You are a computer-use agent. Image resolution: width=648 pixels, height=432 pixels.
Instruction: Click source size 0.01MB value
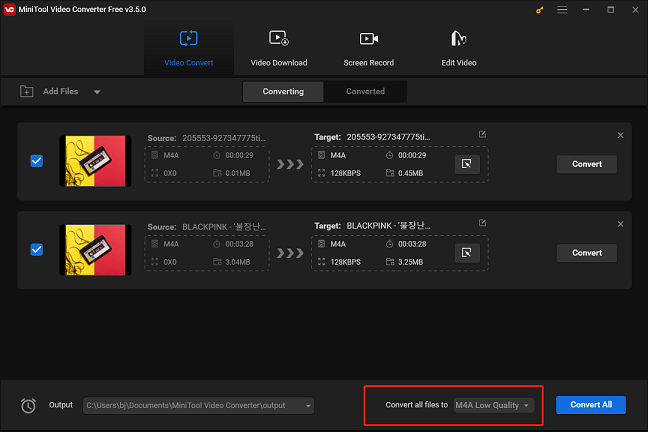pos(238,173)
